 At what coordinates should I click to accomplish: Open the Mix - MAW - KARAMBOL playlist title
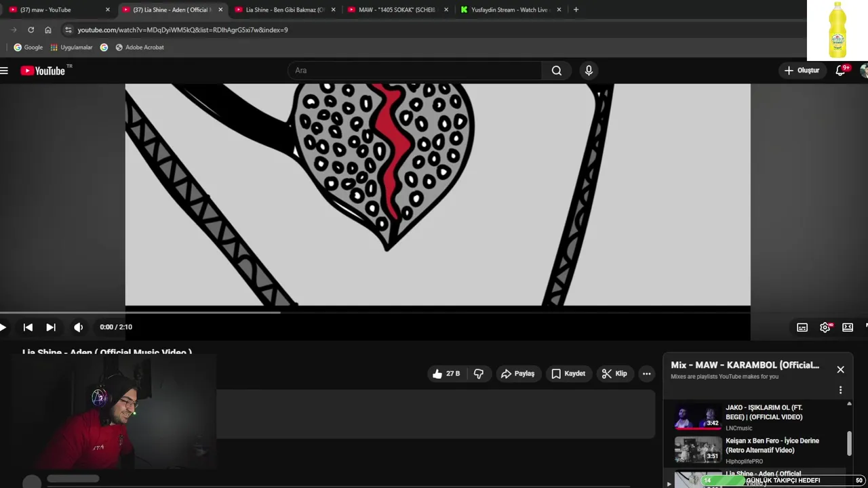(x=745, y=365)
